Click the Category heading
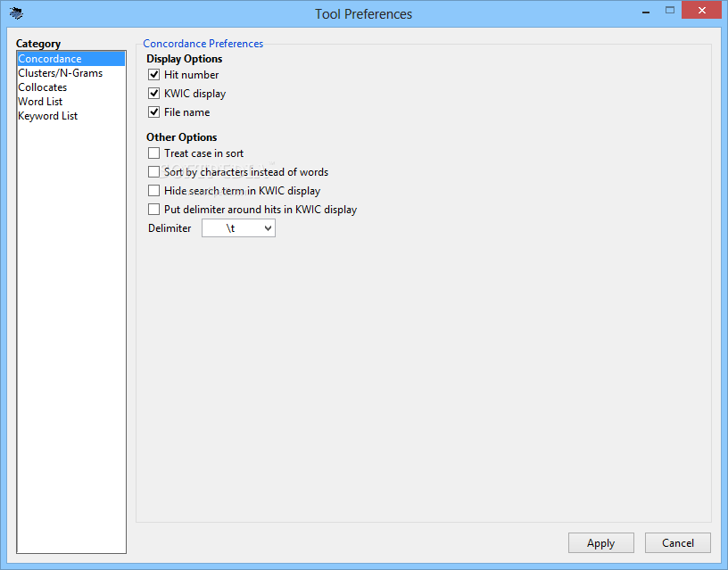 [38, 44]
